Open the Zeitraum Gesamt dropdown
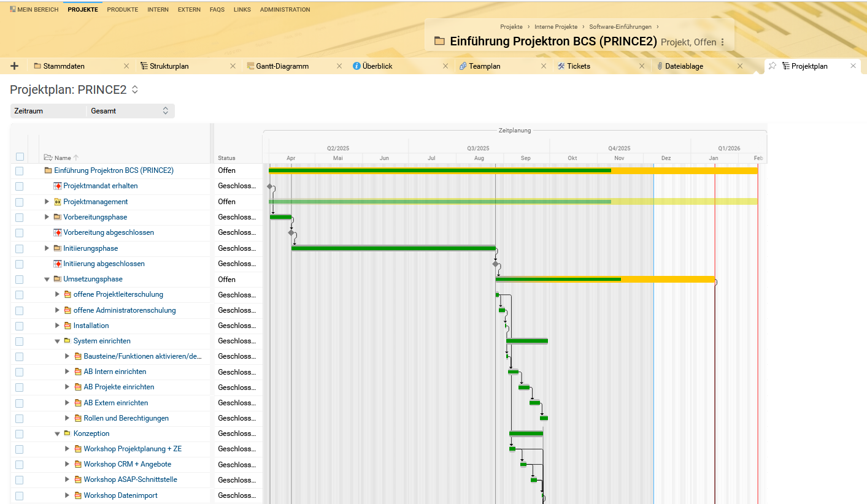This screenshot has height=504, width=867. coord(129,111)
